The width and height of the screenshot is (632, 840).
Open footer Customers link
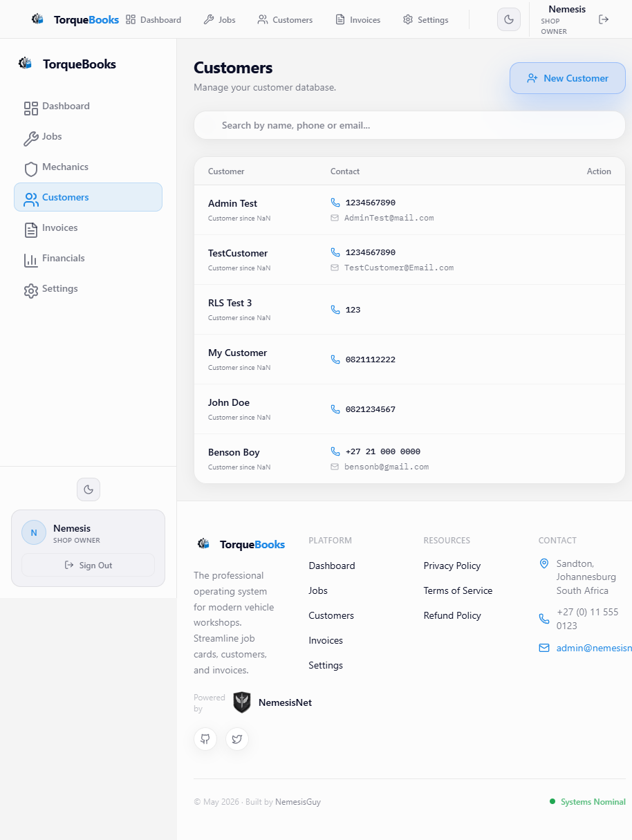tap(331, 615)
